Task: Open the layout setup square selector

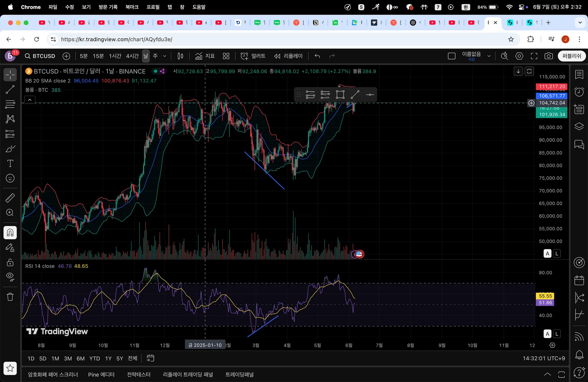Action: [452, 56]
